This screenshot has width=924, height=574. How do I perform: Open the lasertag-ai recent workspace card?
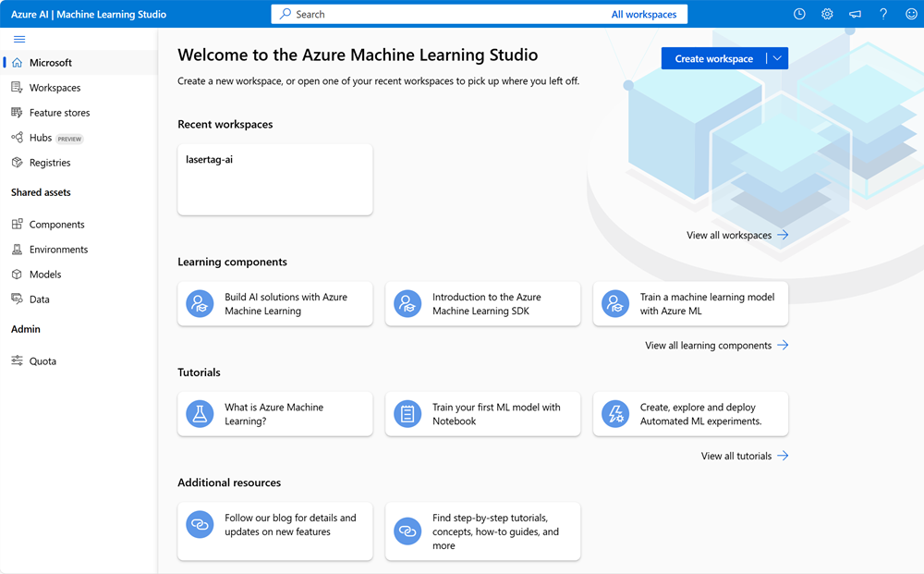275,179
